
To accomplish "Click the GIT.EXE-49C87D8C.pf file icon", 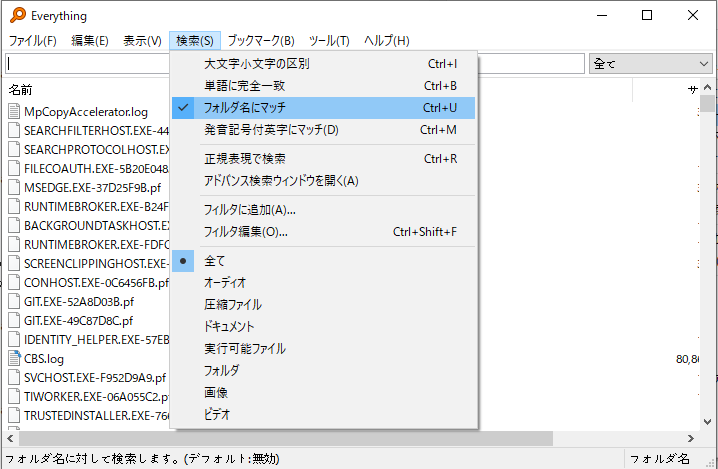I will pos(14,321).
